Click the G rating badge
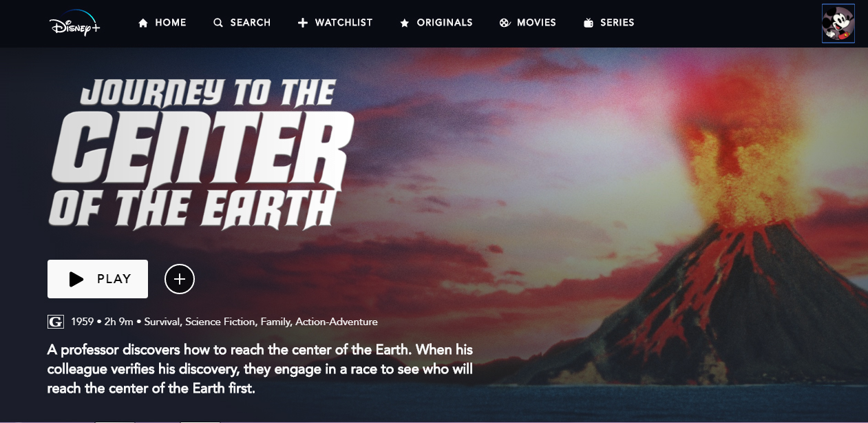This screenshot has width=868, height=423. pyautogui.click(x=56, y=322)
